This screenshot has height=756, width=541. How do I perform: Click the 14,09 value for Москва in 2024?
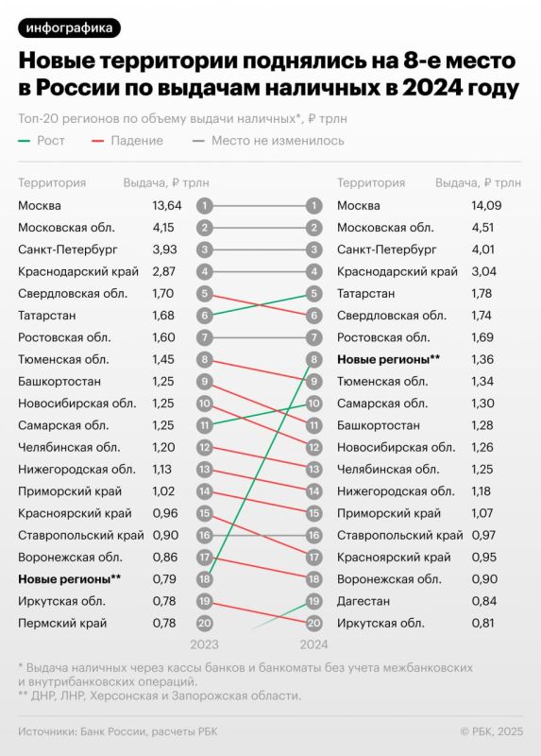(x=486, y=206)
